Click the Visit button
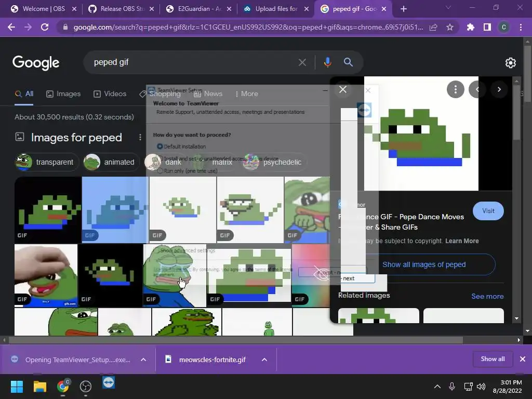Image resolution: width=532 pixels, height=399 pixels. point(488,211)
